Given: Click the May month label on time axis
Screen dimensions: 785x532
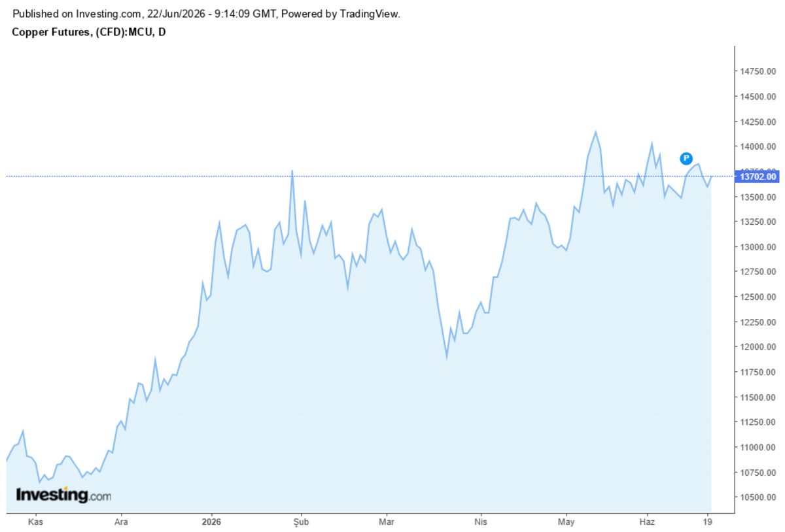Looking at the screenshot, I should pyautogui.click(x=566, y=522).
